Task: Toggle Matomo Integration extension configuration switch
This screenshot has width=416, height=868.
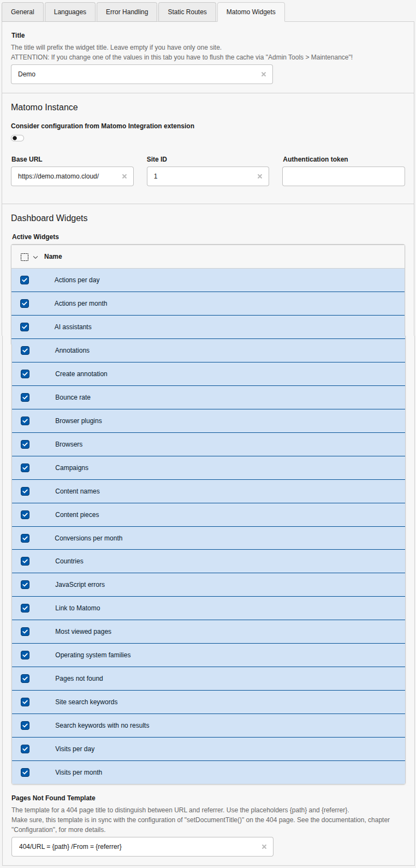Action: click(x=17, y=138)
